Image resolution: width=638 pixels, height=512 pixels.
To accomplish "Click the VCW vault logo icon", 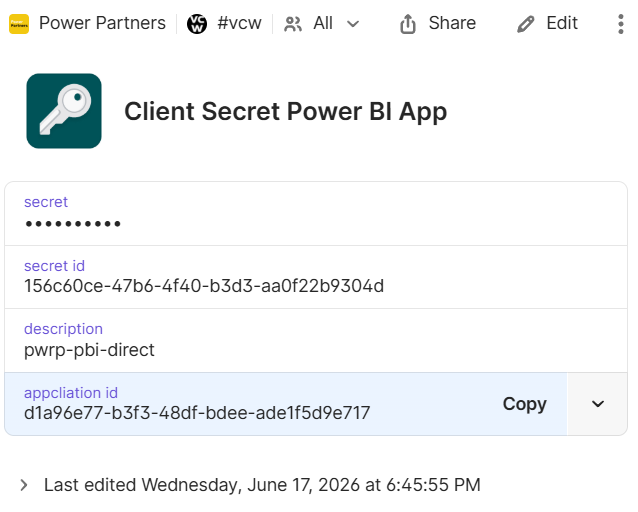I will [x=197, y=24].
